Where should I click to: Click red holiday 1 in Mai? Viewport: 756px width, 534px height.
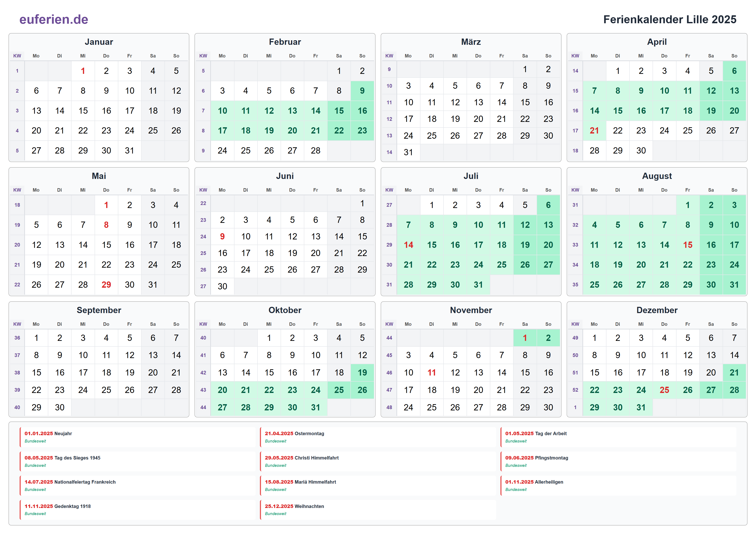(x=106, y=205)
